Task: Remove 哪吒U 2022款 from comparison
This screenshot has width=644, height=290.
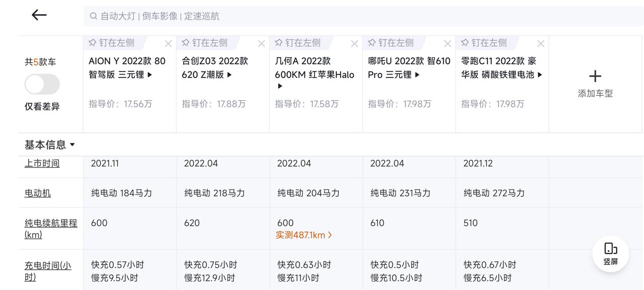Action: click(x=447, y=44)
